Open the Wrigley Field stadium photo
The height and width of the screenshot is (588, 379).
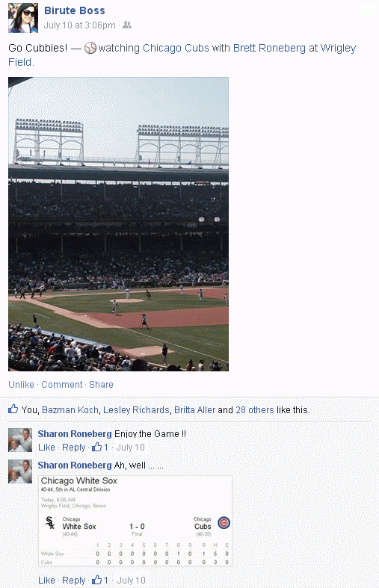tap(118, 224)
